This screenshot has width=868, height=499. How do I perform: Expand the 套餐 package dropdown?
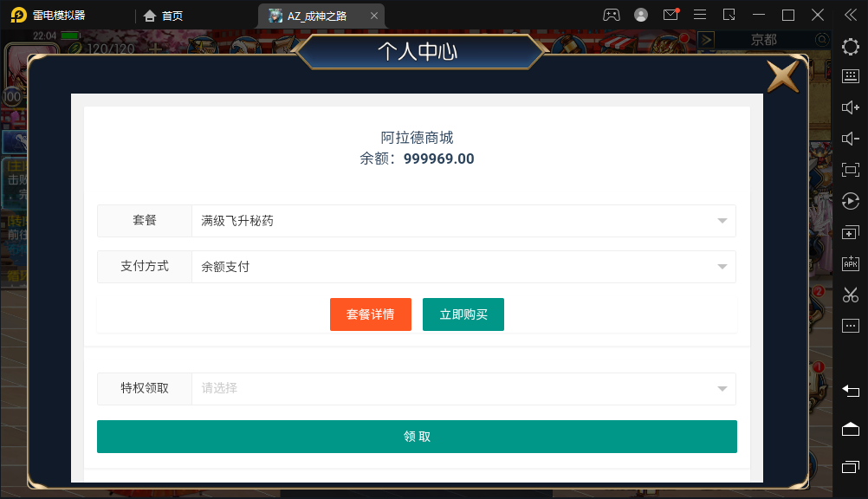(463, 221)
